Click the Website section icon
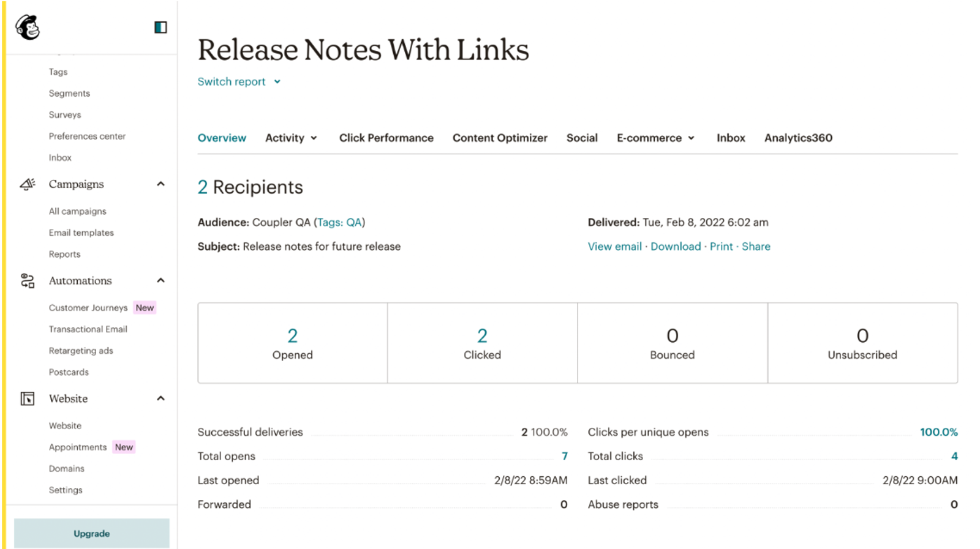The width and height of the screenshot is (980, 549). [28, 399]
